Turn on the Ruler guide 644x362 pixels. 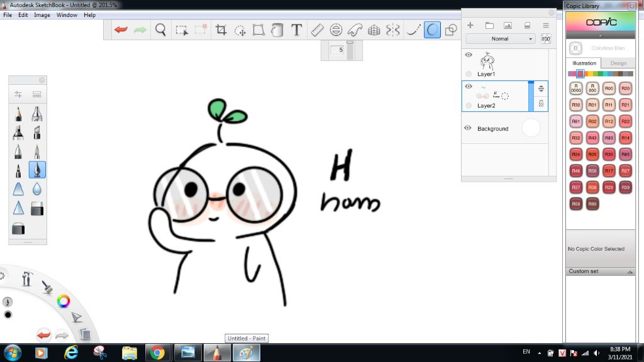317,30
